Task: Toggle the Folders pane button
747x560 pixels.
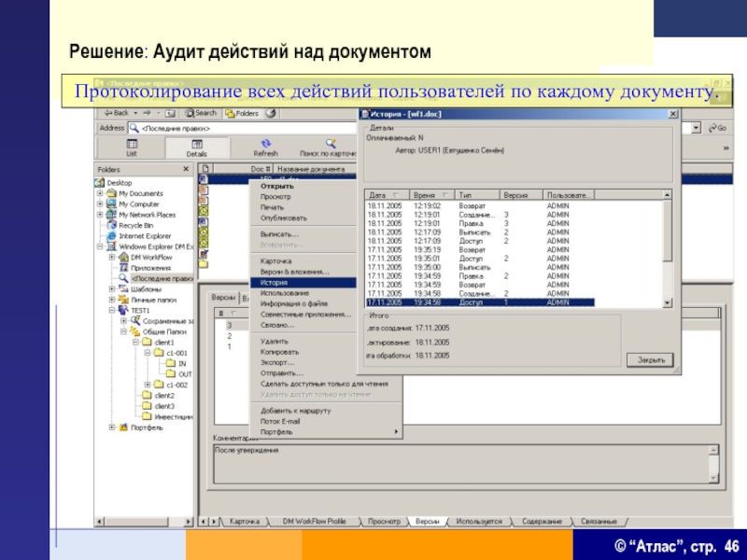Action: point(242,113)
